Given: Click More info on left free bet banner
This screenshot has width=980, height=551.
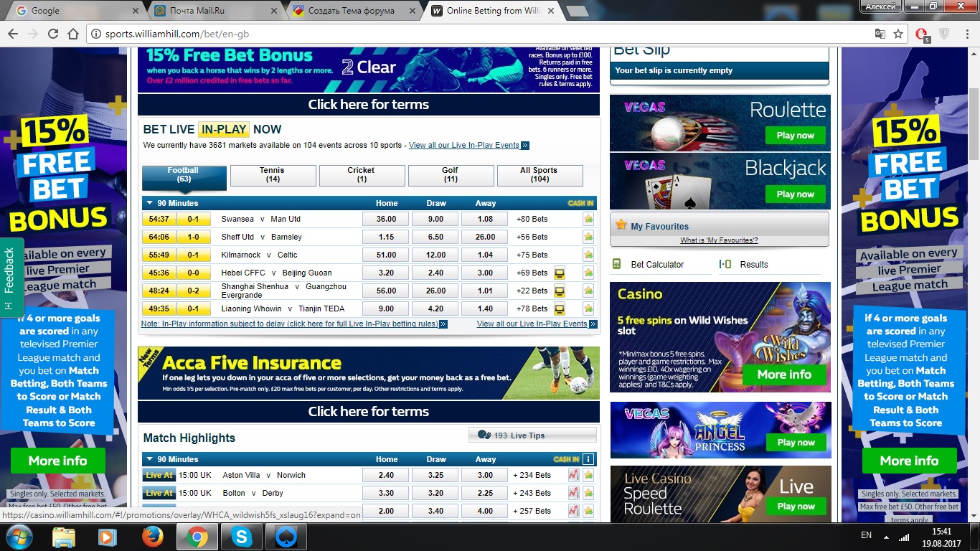Looking at the screenshot, I should (57, 461).
